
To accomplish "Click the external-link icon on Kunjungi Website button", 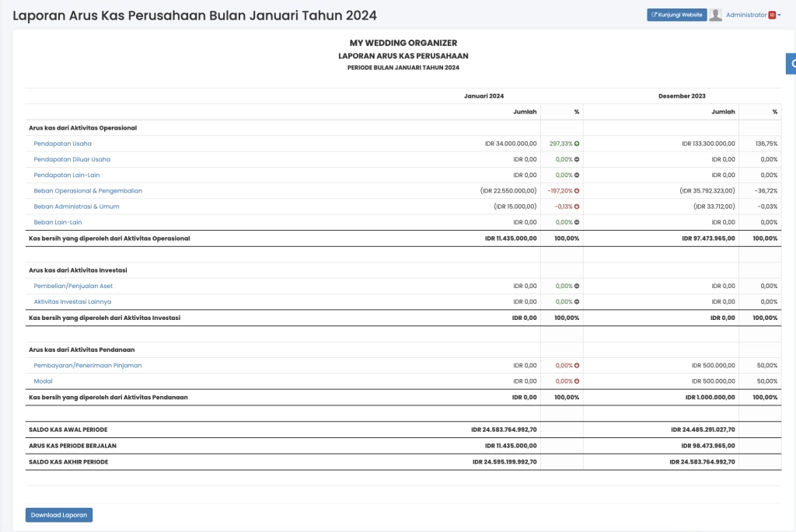I will 654,14.
